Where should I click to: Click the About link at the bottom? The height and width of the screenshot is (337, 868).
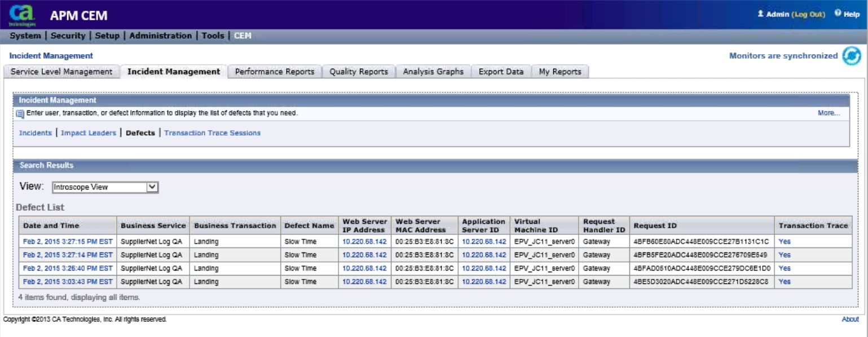coord(850,319)
